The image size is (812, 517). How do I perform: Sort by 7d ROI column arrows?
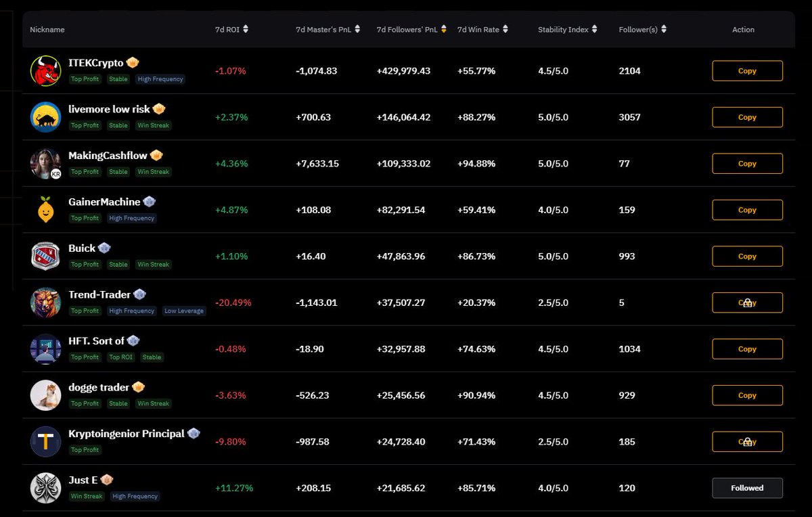246,29
